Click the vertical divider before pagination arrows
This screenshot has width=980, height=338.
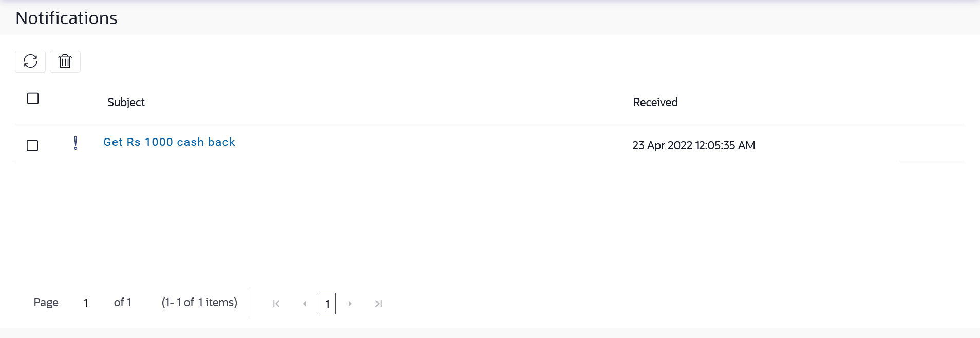250,303
